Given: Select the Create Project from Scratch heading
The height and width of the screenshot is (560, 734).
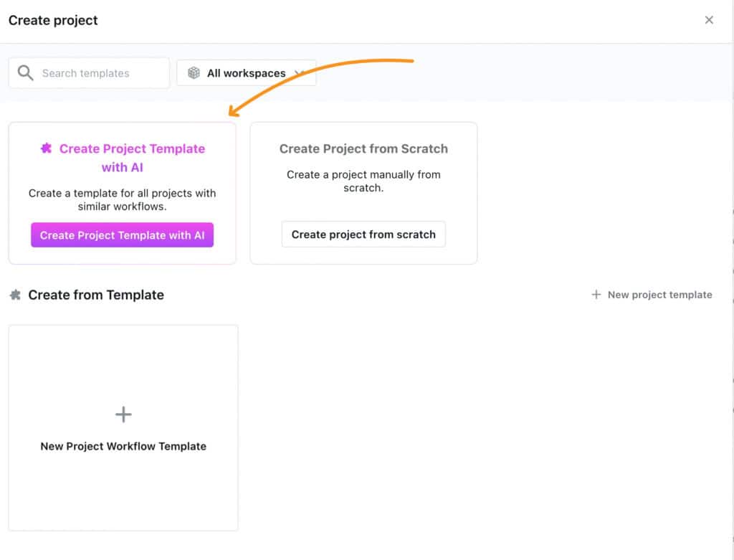Looking at the screenshot, I should click(x=363, y=149).
